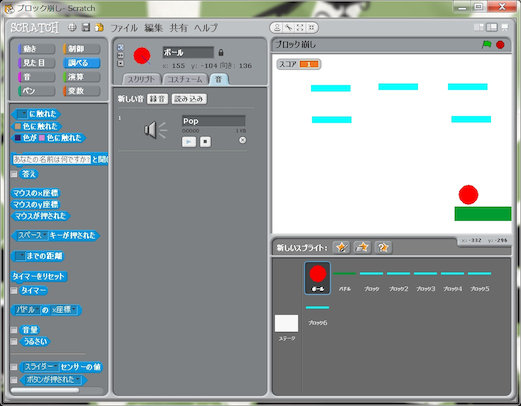Image resolution: width=521 pixels, height=406 pixels.
Task: Open the スライダー sensor dropdown
Action: tap(41, 367)
